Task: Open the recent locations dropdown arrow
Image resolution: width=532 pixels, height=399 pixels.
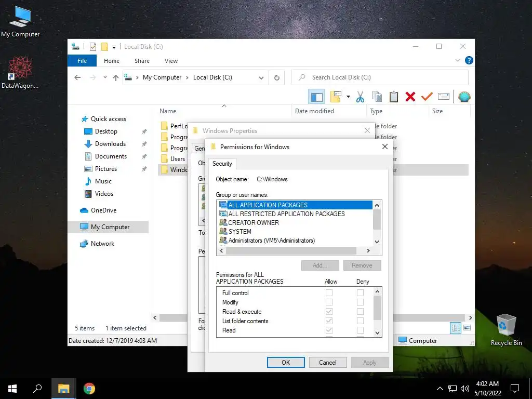Action: point(105,77)
